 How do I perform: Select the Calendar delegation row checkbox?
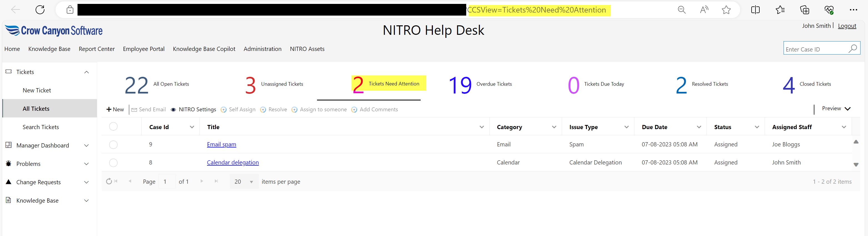click(x=113, y=163)
